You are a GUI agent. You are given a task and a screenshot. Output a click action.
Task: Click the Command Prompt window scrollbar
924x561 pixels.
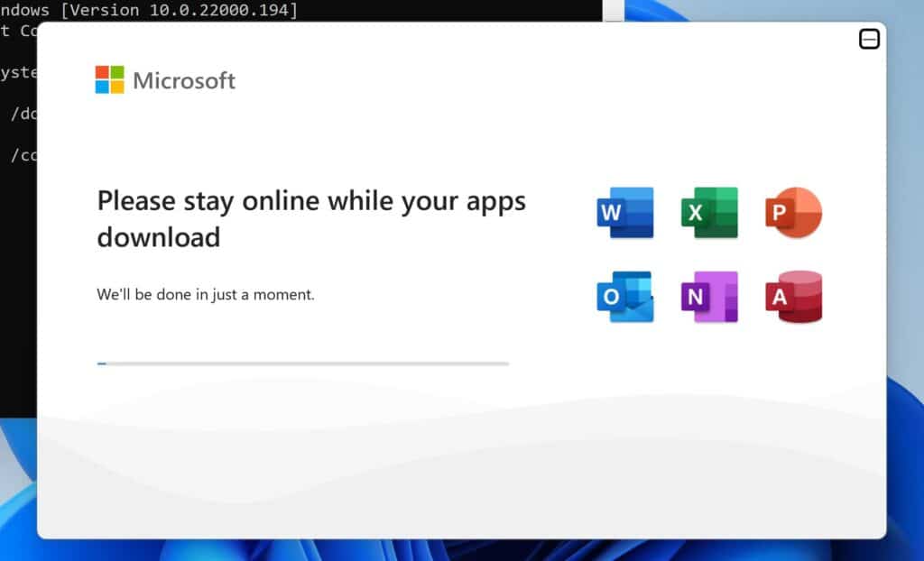click(x=614, y=11)
